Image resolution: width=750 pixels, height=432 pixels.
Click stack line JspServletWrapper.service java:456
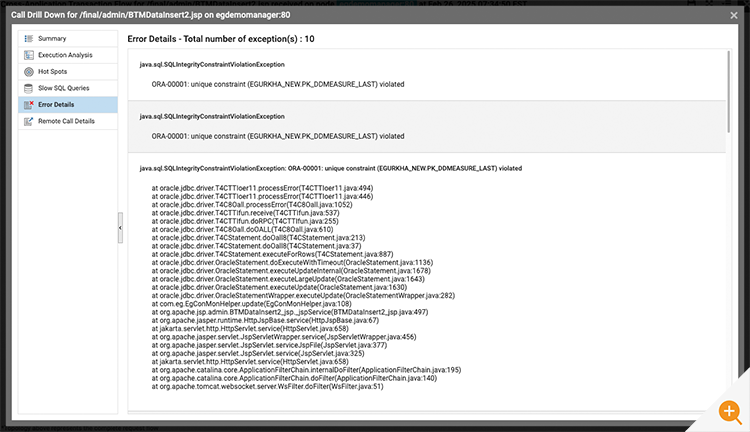pyautogui.click(x=284, y=337)
